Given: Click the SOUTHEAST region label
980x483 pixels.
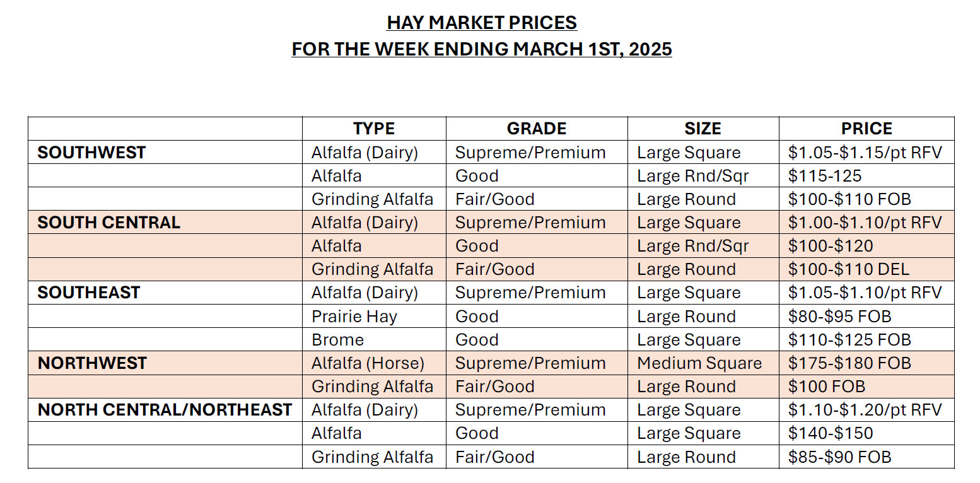Looking at the screenshot, I should pos(88,293).
